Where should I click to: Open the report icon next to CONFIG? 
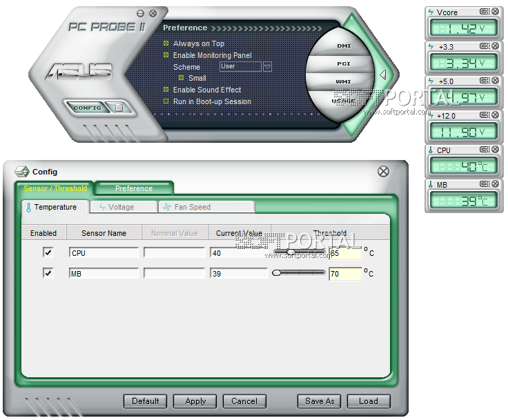(119, 107)
